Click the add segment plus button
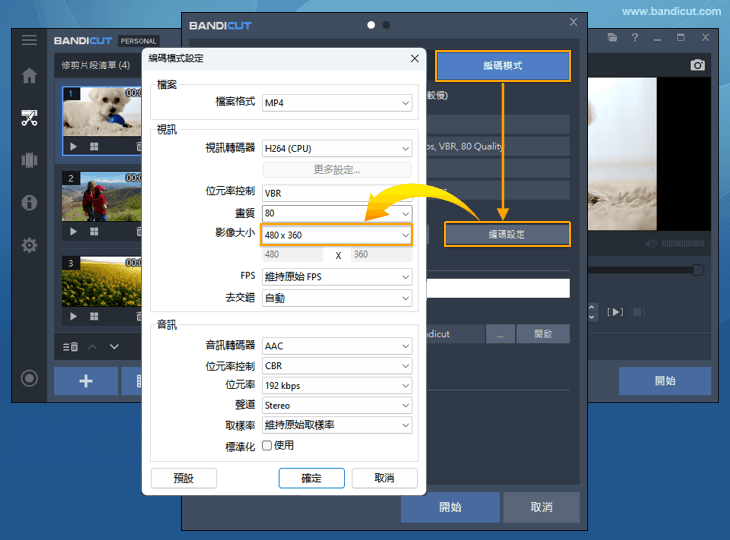 (85, 381)
